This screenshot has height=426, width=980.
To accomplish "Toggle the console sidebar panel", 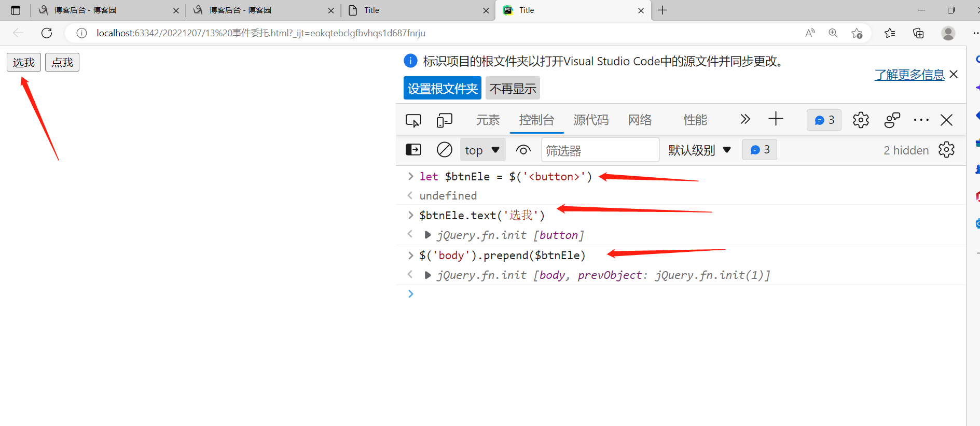I will click(x=413, y=150).
